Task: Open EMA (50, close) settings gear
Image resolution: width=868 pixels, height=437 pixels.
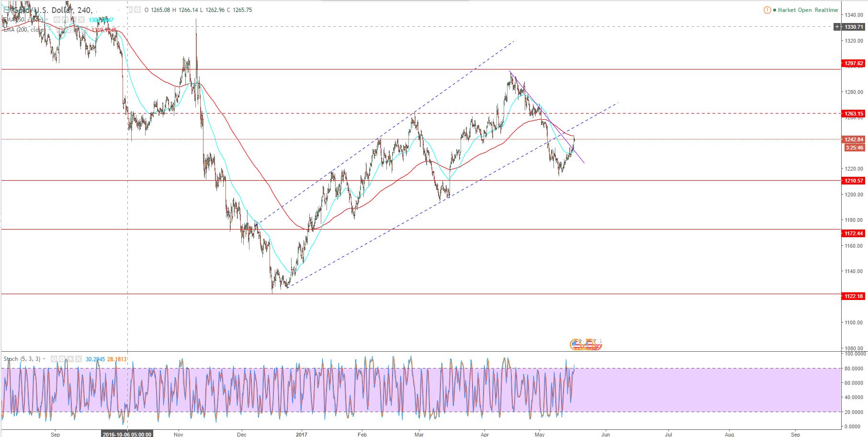Action: tap(65, 20)
